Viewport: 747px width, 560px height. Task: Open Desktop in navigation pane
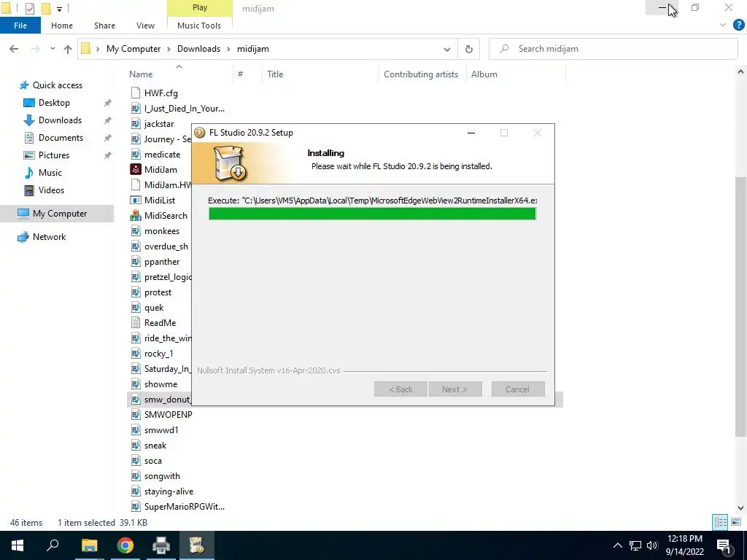point(54,103)
